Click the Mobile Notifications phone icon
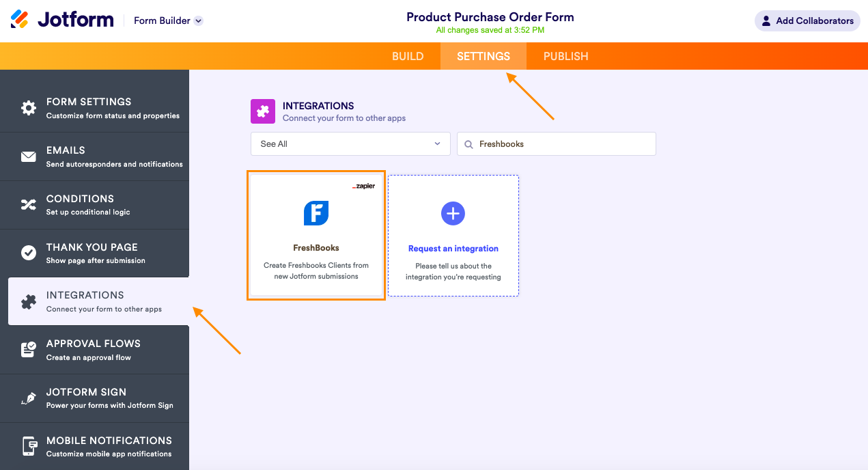The width and height of the screenshot is (868, 470). pos(28,447)
